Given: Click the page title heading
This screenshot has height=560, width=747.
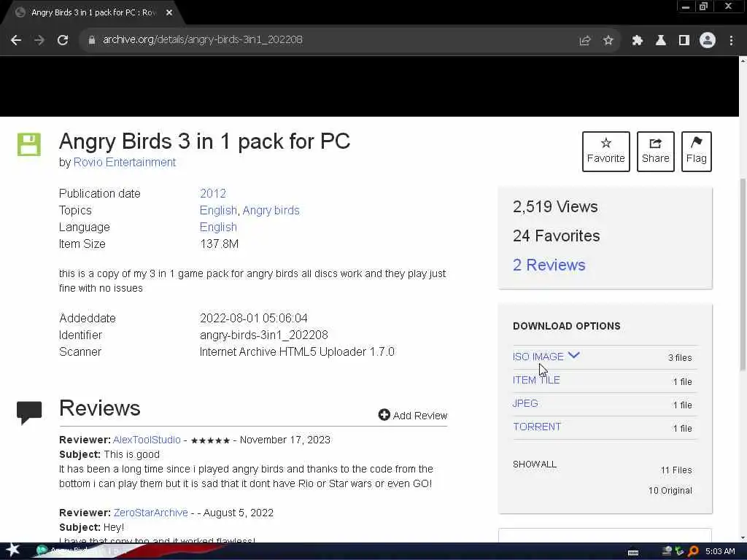Looking at the screenshot, I should pos(204,141).
